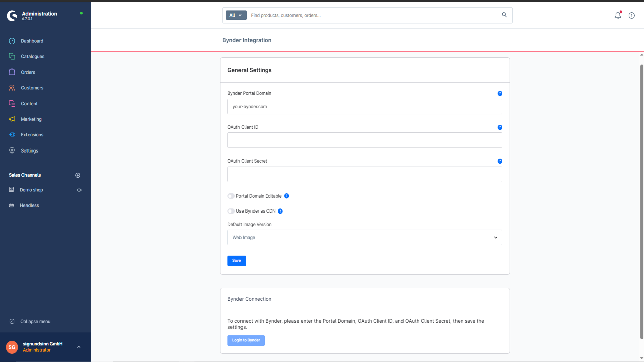Open the All search filter dropdown
Viewport: 644px width, 362px height.
pos(236,15)
